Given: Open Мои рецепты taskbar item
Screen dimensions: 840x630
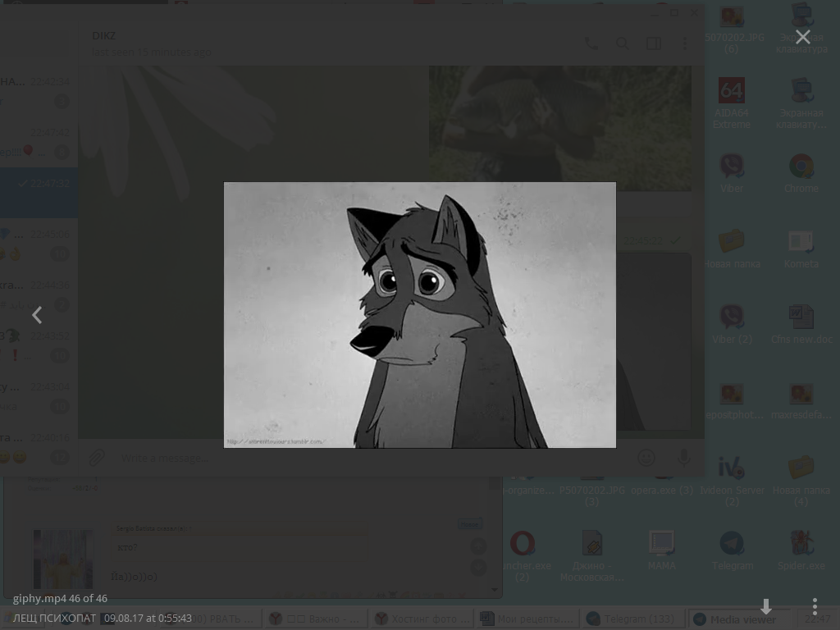Looking at the screenshot, I should [527, 619].
